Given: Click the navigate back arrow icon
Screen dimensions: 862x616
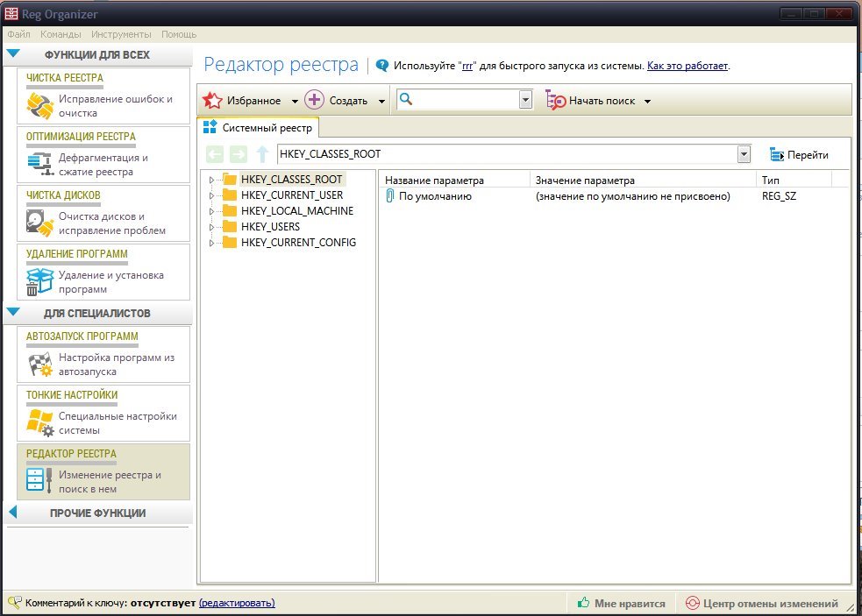Looking at the screenshot, I should click(x=215, y=154).
